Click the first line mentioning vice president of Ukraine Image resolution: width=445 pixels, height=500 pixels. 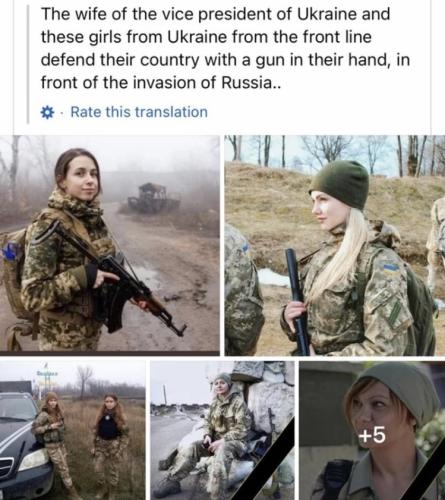point(216,15)
